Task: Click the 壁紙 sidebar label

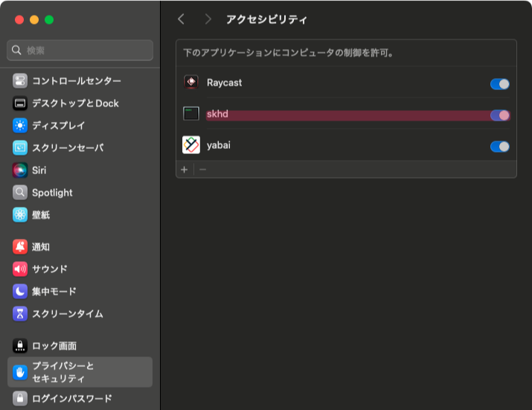Action: (x=41, y=215)
